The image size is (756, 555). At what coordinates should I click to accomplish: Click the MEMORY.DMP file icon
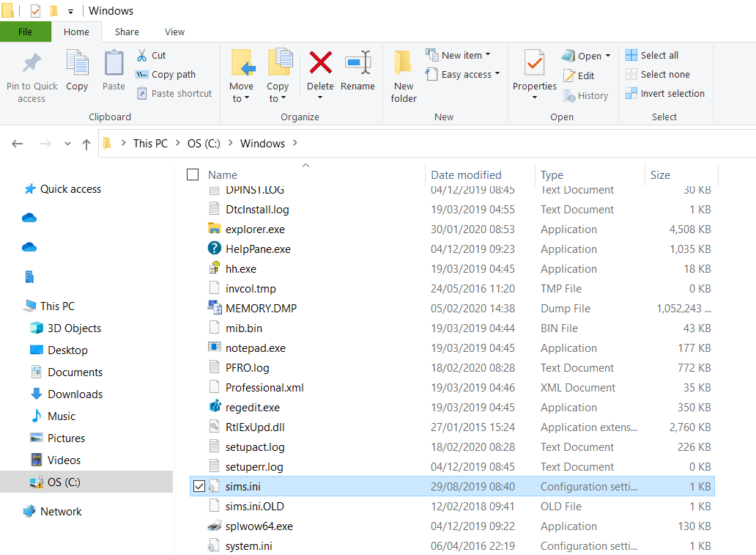point(215,307)
